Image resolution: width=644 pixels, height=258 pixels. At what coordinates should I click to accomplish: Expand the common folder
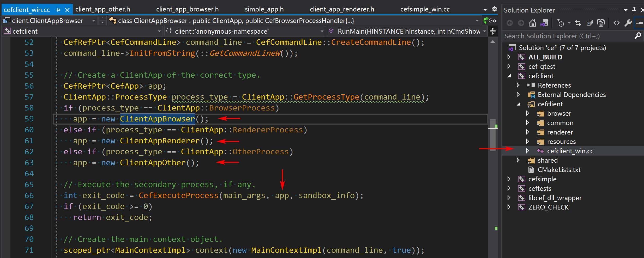click(527, 122)
